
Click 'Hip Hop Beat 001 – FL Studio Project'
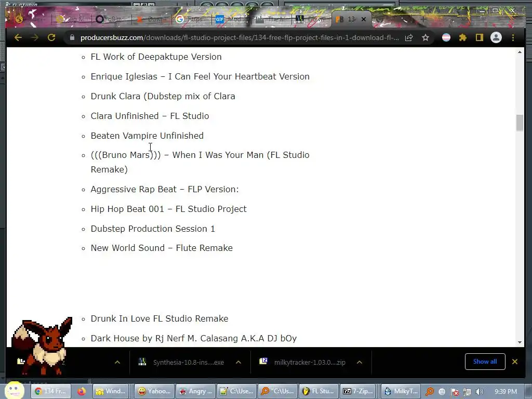coord(168,209)
